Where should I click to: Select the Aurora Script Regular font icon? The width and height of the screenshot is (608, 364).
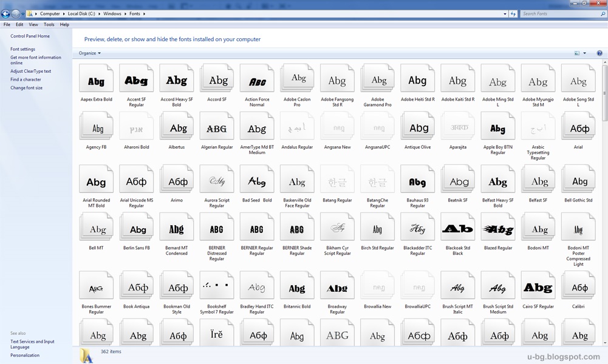tap(217, 180)
